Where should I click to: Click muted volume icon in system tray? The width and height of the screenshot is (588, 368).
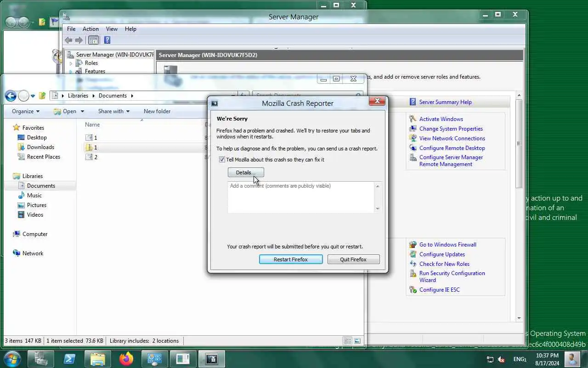[x=502, y=359]
